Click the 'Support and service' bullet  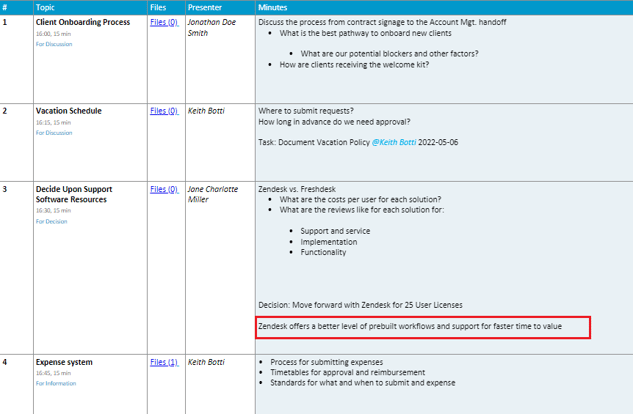pos(335,231)
